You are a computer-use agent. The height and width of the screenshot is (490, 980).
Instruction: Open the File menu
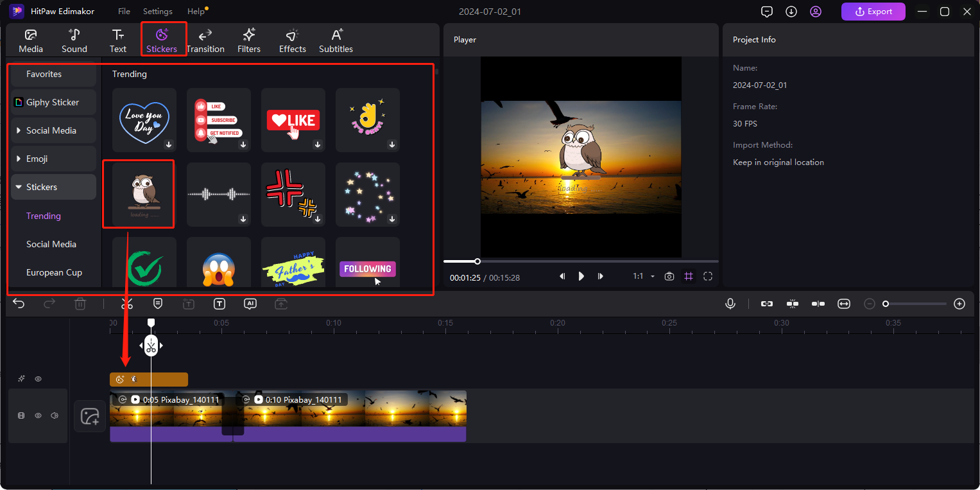click(x=124, y=12)
